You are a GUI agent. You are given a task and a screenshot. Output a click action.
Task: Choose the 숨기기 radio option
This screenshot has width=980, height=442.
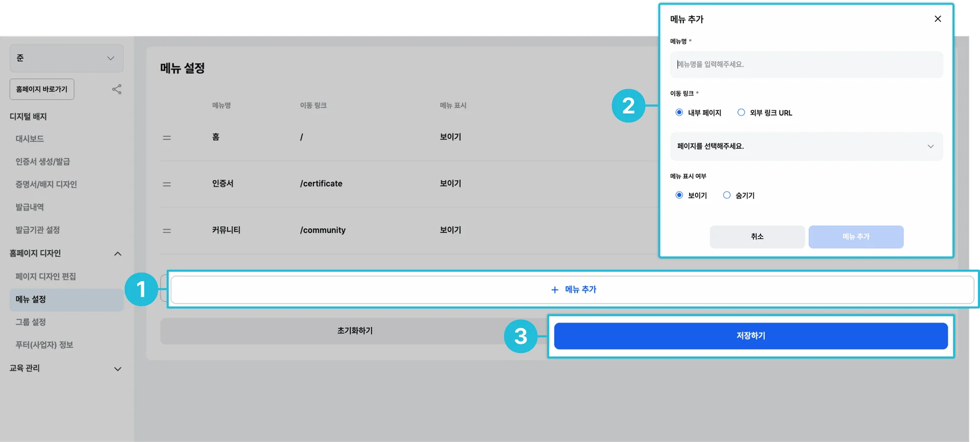[x=727, y=195]
